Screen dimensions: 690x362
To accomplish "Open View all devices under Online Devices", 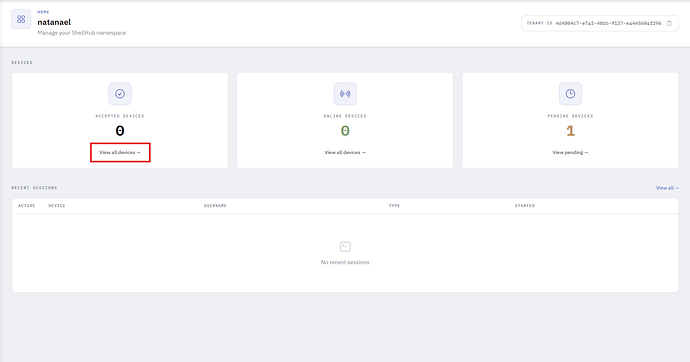I will [345, 153].
